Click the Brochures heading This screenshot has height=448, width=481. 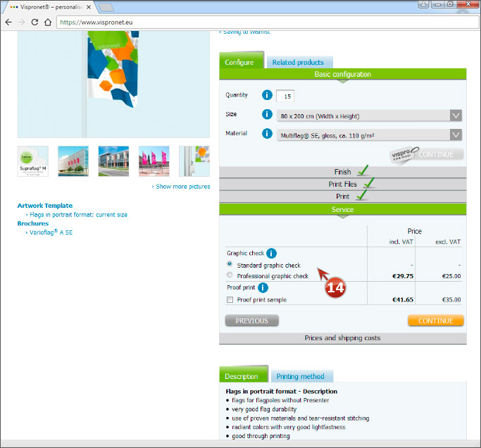tap(33, 223)
